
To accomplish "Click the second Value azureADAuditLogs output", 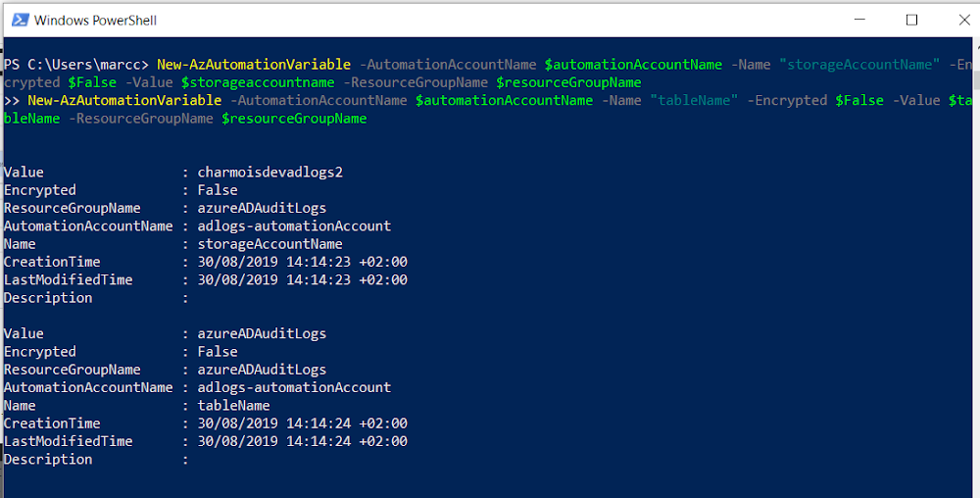I will (262, 333).
